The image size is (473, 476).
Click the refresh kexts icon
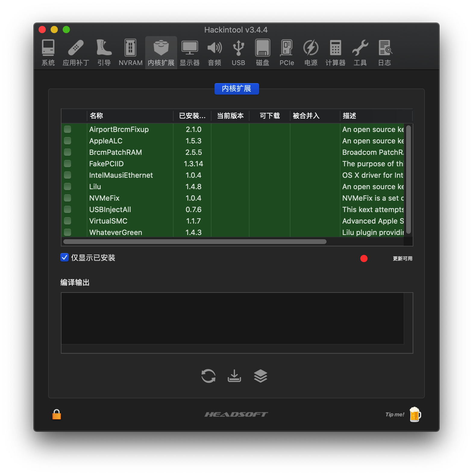208,376
